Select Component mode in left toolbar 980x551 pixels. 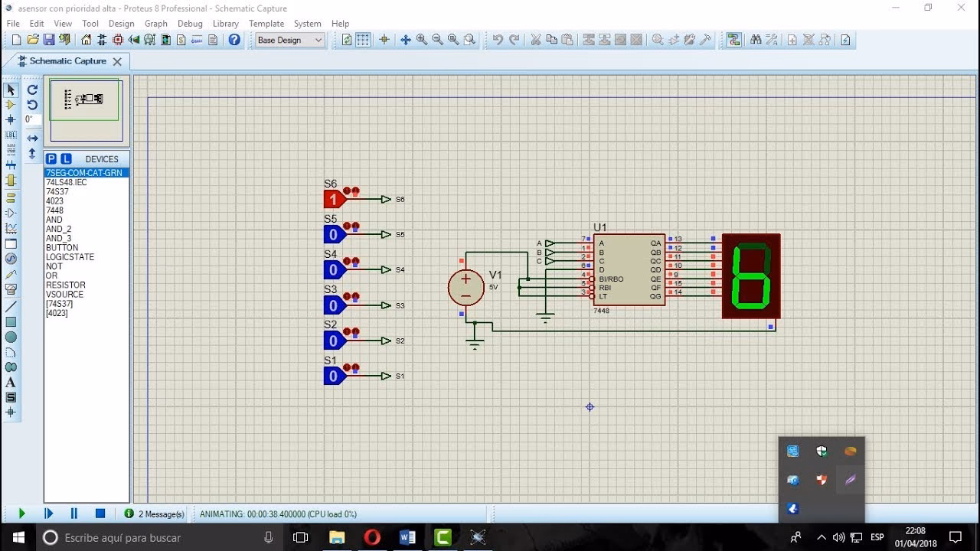coord(11,105)
